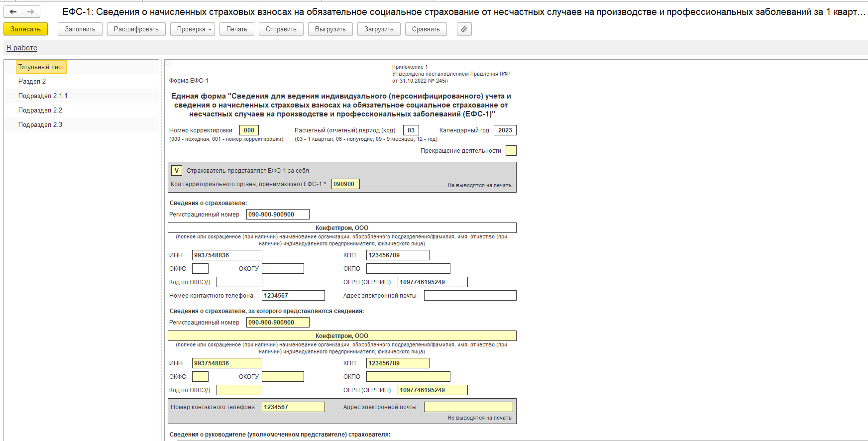Open the 'В работе' status link

pos(22,48)
